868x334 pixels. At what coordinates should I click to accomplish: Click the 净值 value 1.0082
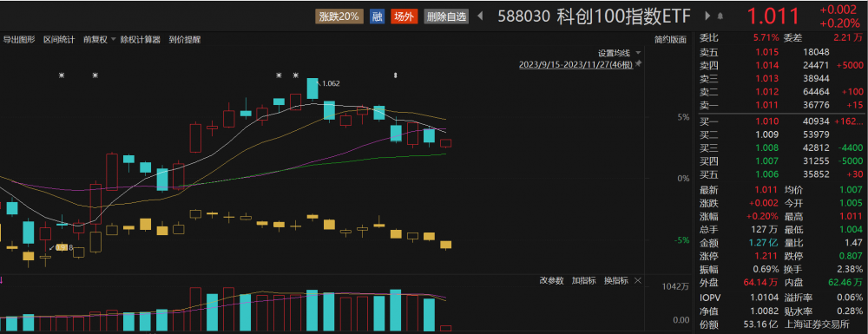pyautogui.click(x=765, y=311)
